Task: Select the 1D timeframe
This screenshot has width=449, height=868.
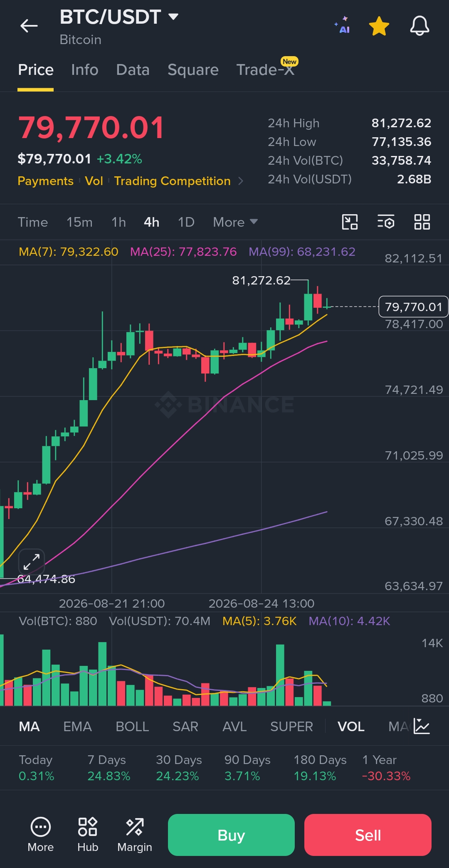Action: tap(186, 222)
